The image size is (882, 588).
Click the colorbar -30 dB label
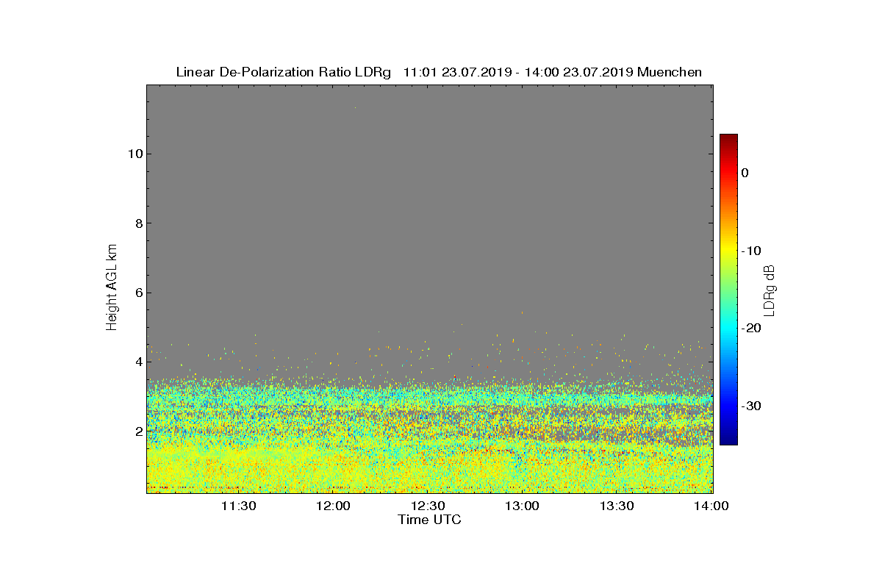tap(751, 406)
